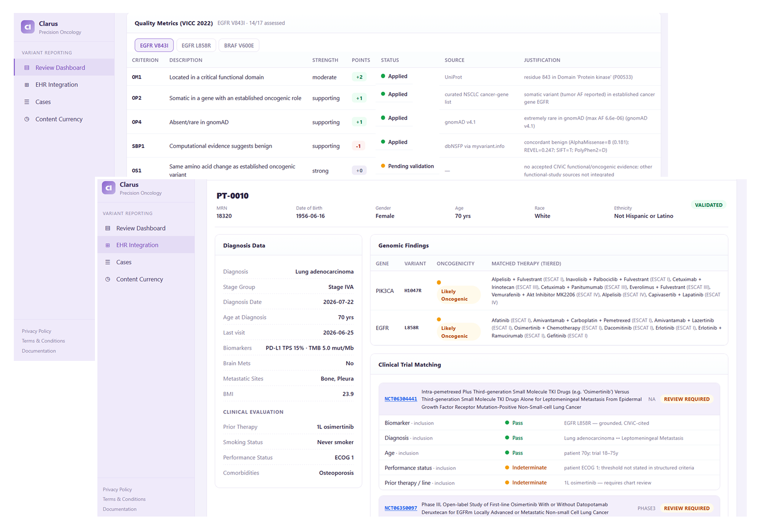Open trial link NCT06304441

tap(401, 399)
